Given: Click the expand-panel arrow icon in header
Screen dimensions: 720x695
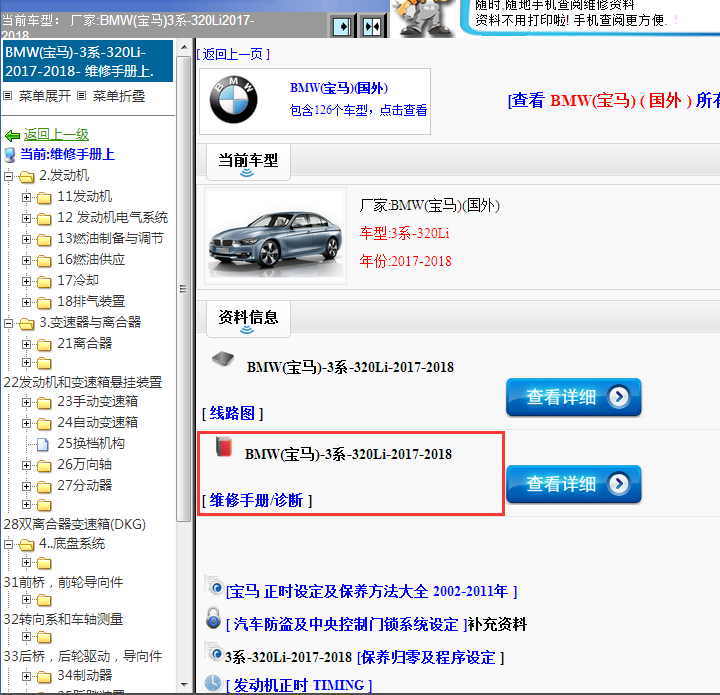Looking at the screenshot, I should click(342, 27).
